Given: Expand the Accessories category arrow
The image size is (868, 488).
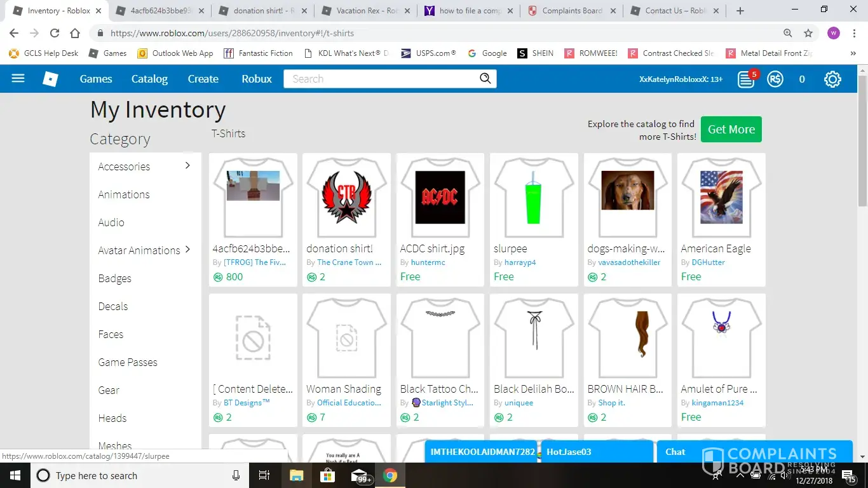Looking at the screenshot, I should point(187,166).
